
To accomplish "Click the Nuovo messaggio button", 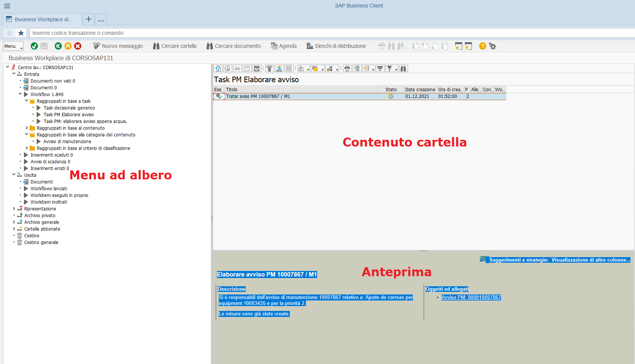I will (118, 46).
